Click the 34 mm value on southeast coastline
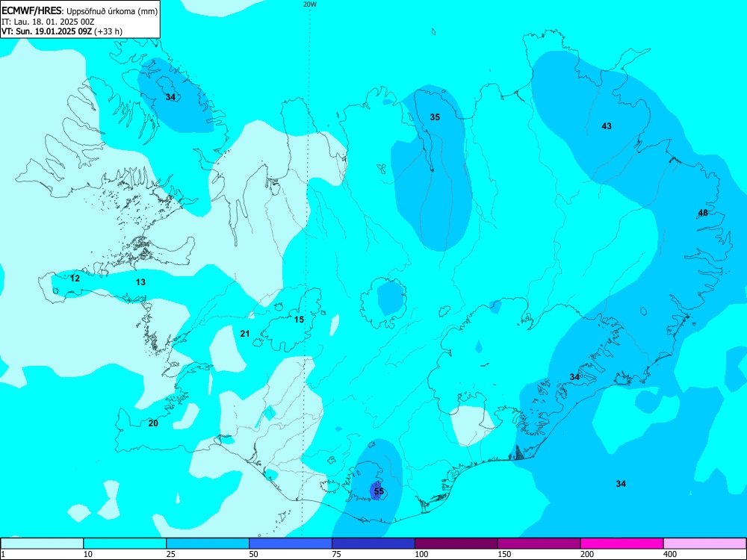Viewport: 747px width, 560px height. [574, 377]
